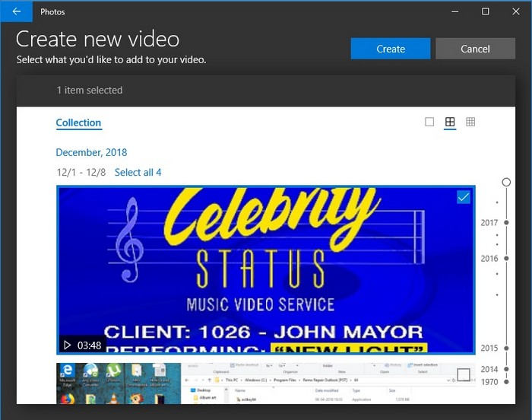Screen dimensions: 532x420
Task: Click the 12/1 - 12/8 date range text
Action: coord(81,172)
